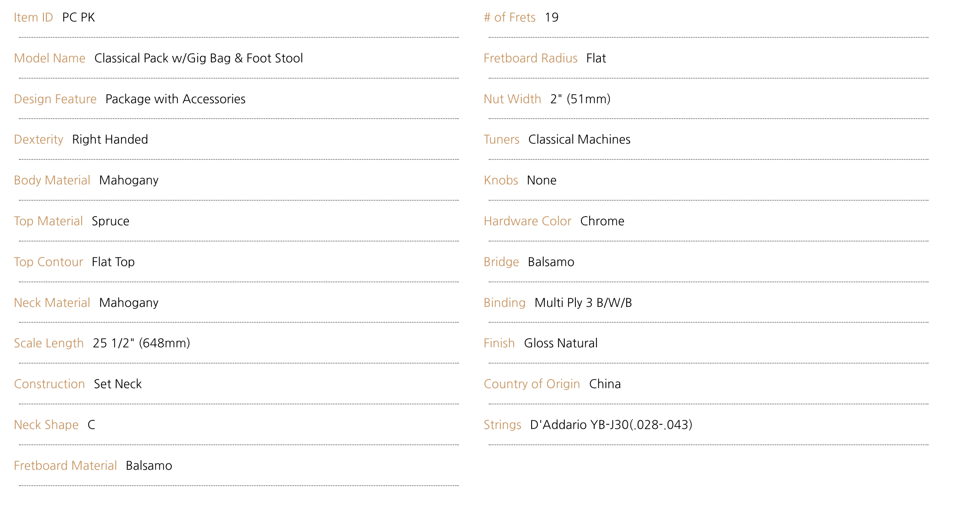The image size is (980, 514).
Task: Click the Body Material label
Action: pos(52,180)
